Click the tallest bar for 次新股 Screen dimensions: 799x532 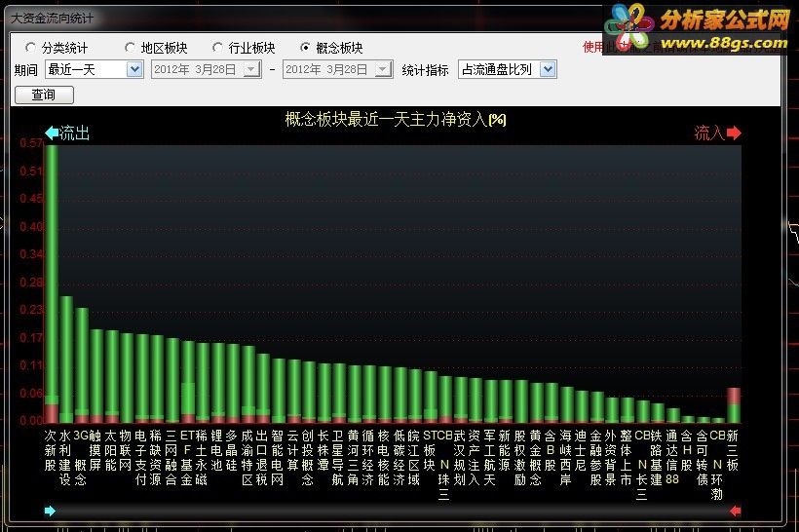[52, 284]
